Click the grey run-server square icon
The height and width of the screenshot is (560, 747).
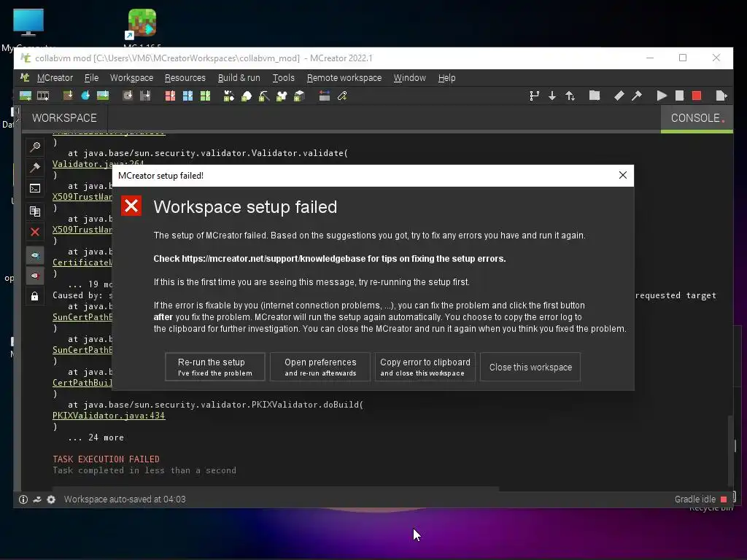(679, 96)
